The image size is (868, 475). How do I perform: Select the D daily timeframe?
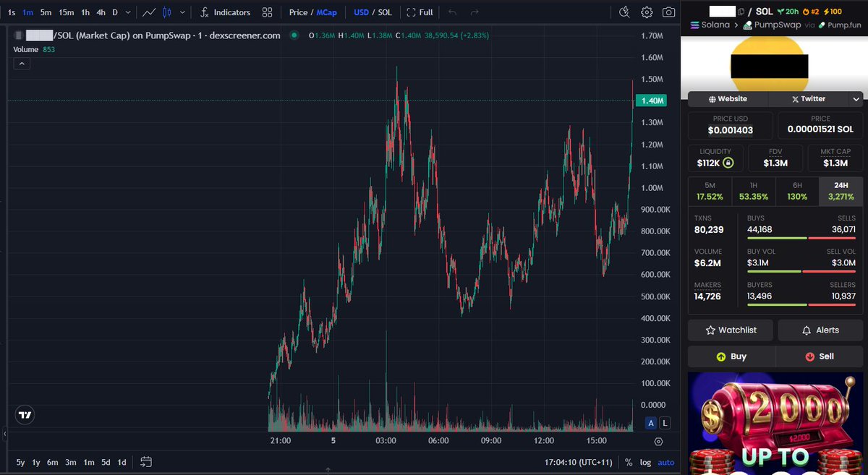[115, 12]
